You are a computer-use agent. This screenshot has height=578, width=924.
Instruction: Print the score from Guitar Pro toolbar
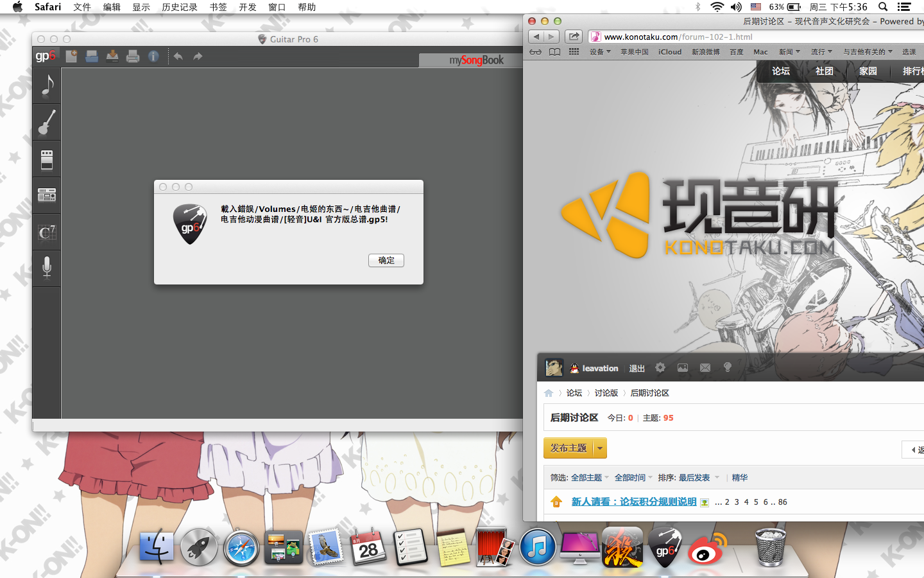[x=133, y=57]
